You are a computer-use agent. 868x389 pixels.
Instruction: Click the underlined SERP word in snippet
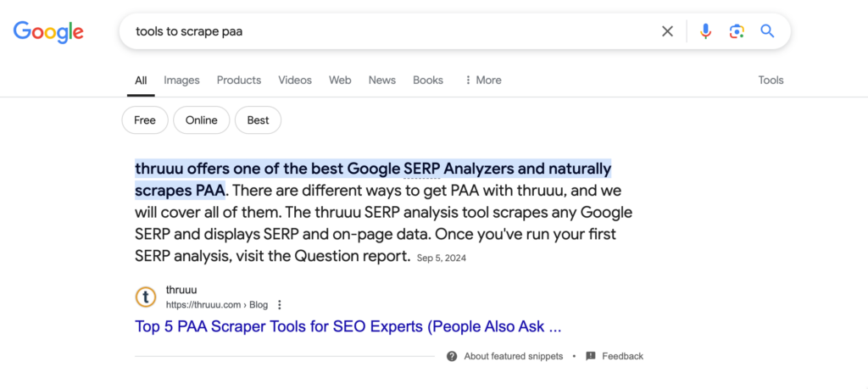[x=422, y=168]
